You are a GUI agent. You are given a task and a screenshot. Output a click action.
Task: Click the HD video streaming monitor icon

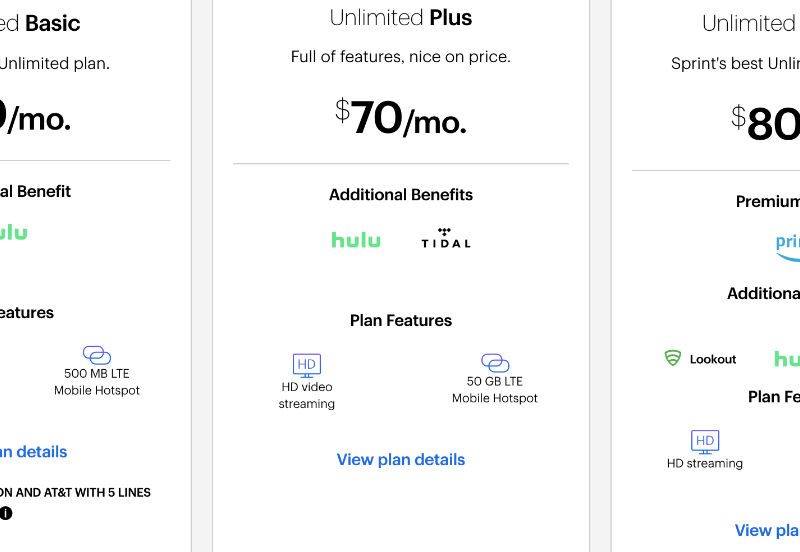[306, 365]
